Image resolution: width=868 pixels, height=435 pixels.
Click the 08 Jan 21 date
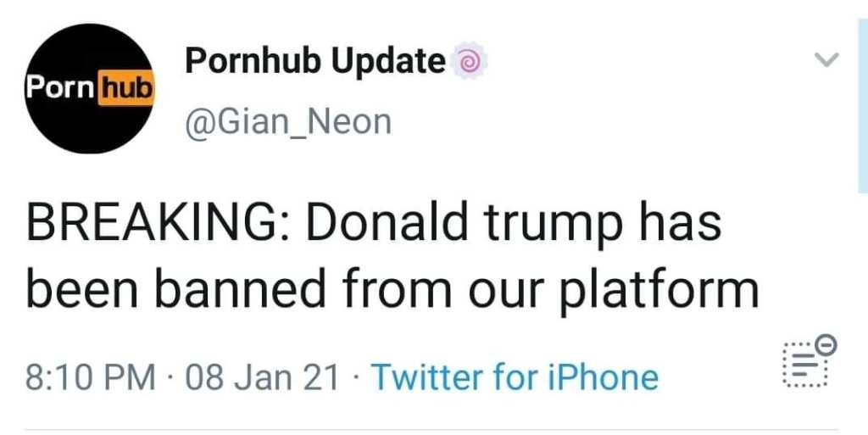(x=263, y=376)
